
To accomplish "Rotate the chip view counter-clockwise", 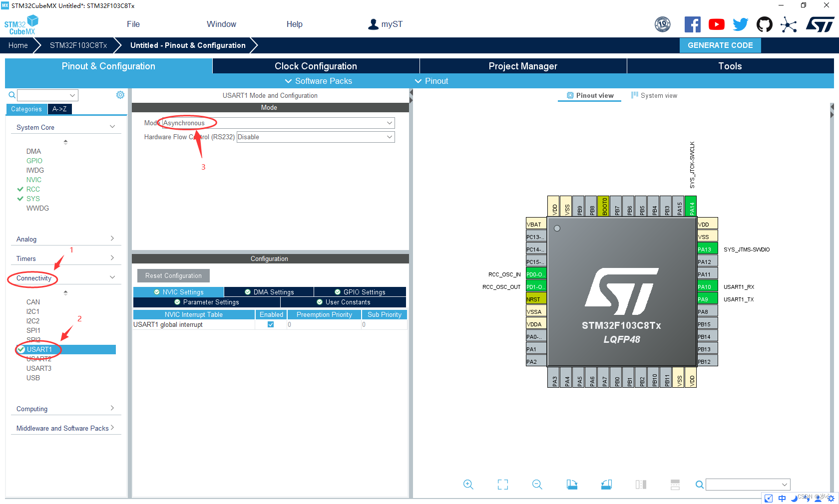I will (x=606, y=484).
